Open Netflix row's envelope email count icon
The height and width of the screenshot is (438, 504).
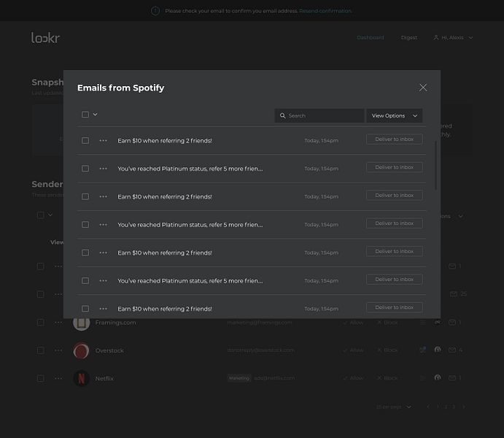coord(452,377)
